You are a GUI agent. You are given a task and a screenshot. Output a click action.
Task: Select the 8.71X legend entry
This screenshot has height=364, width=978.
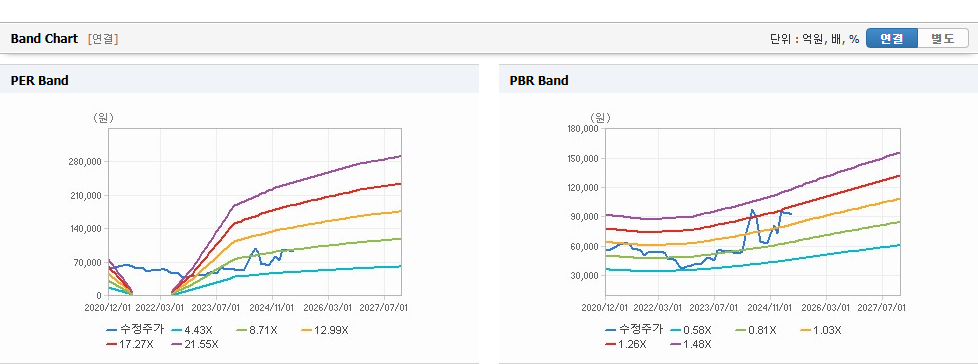click(x=256, y=330)
